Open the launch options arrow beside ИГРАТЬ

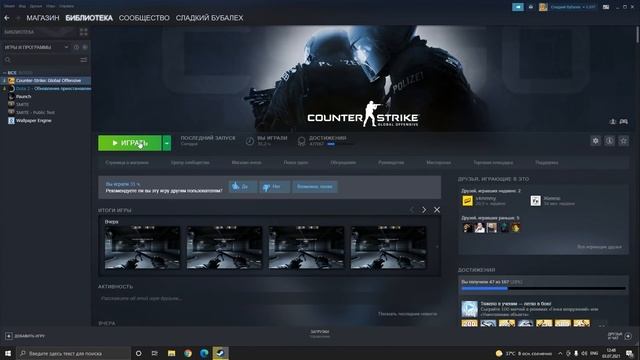(167, 143)
